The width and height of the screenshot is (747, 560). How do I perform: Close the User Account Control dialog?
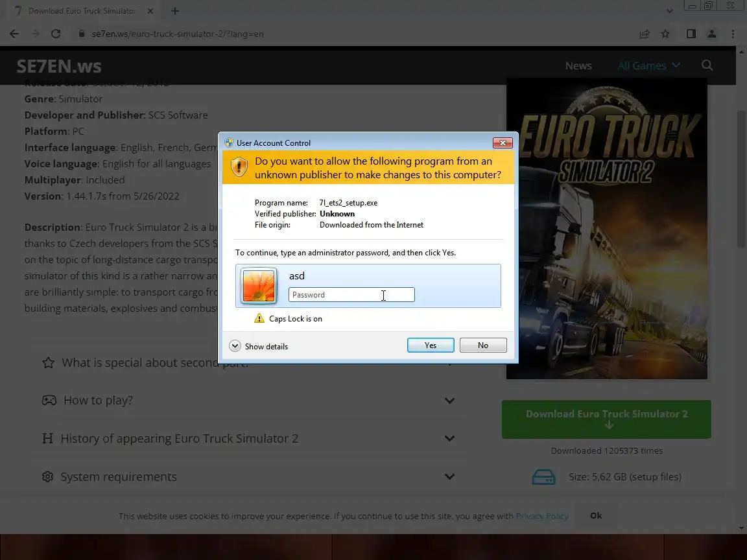click(x=503, y=143)
